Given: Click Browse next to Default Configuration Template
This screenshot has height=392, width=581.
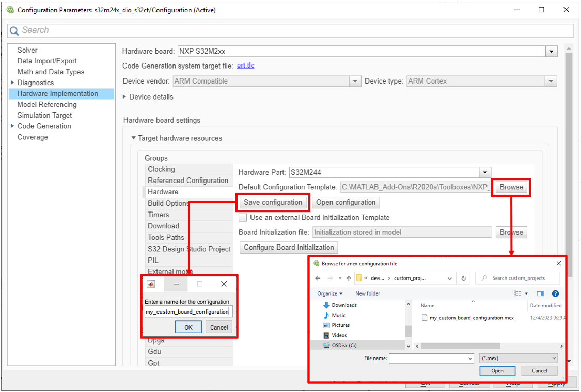Looking at the screenshot, I should tap(511, 187).
